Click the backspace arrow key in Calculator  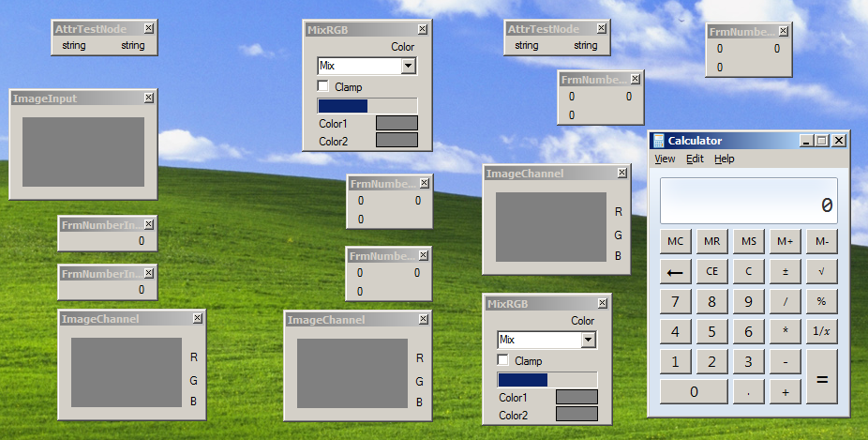[675, 271]
